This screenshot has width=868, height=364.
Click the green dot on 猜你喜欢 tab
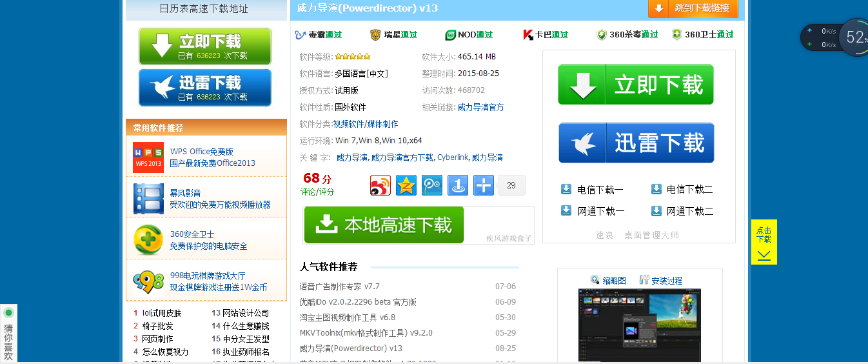coord(8,313)
